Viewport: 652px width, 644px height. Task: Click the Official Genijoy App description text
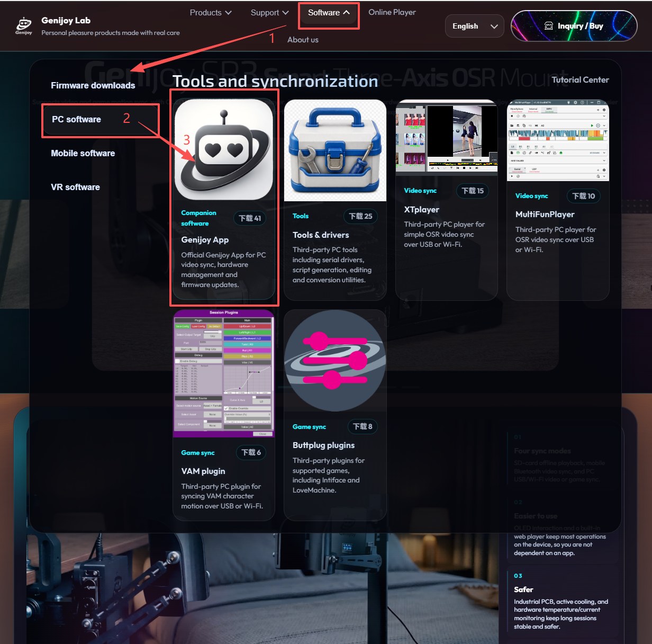(x=223, y=270)
